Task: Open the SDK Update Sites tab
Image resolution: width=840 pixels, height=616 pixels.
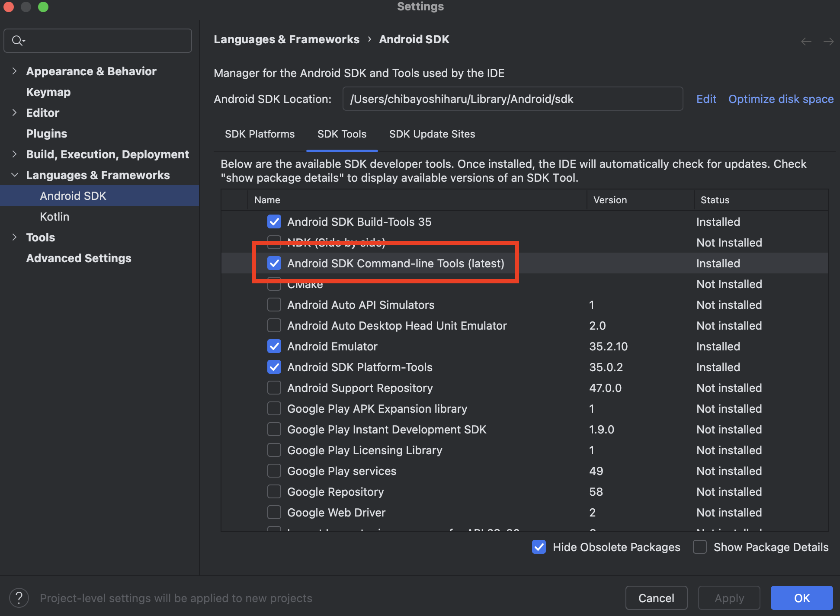Action: [x=432, y=134]
